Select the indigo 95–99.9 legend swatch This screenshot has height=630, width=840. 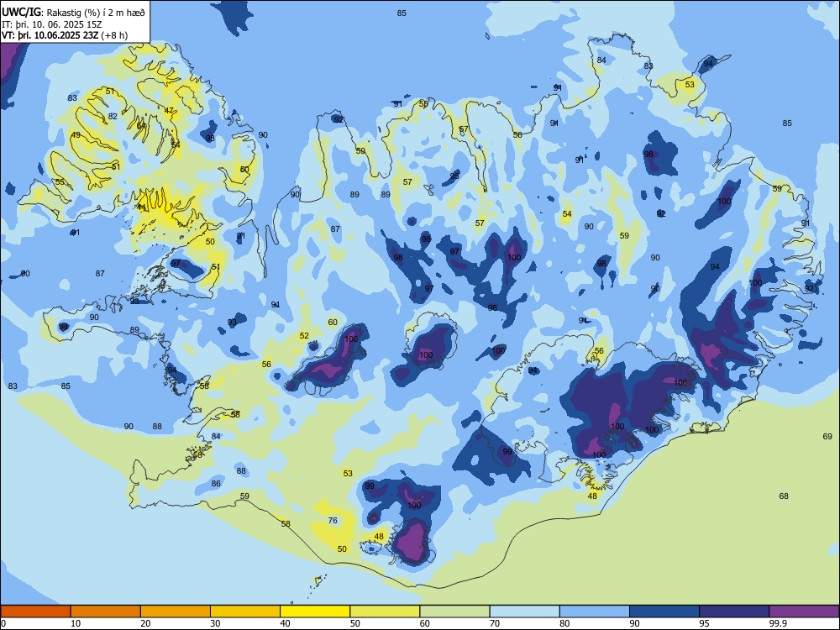point(734,612)
